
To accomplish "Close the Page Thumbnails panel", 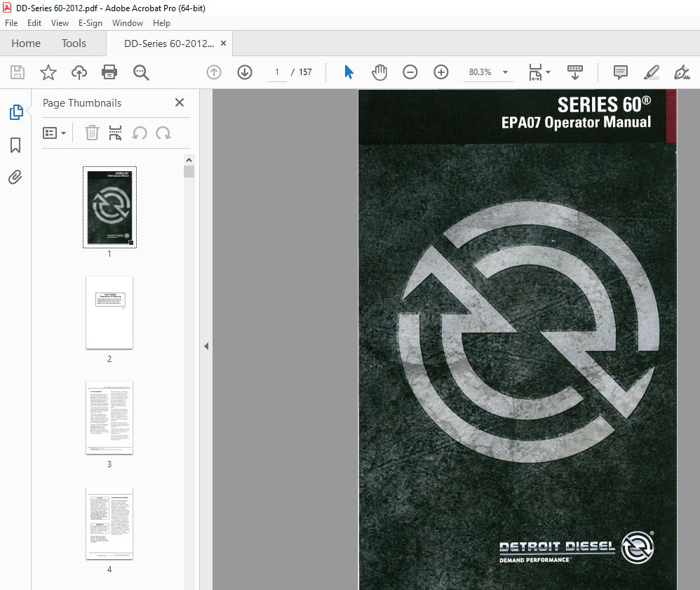I will tap(180, 102).
